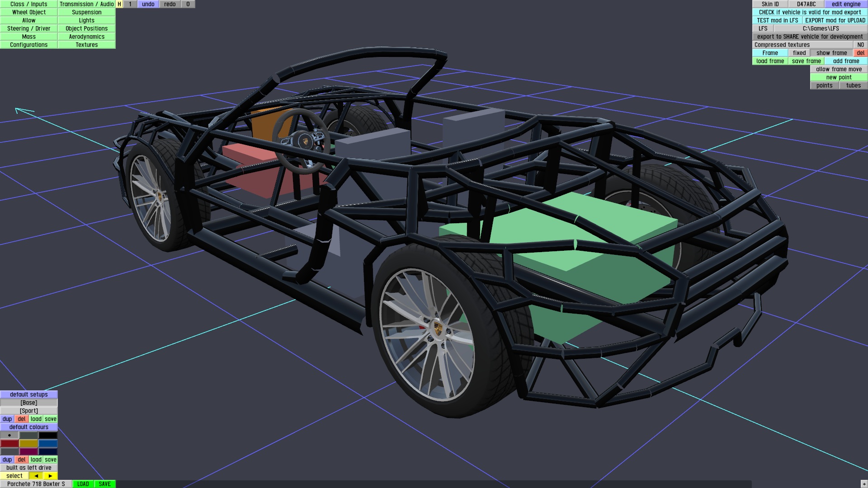Click the plus icon at bottom-right corner
Viewport: 868px width, 488px height.
(864, 484)
